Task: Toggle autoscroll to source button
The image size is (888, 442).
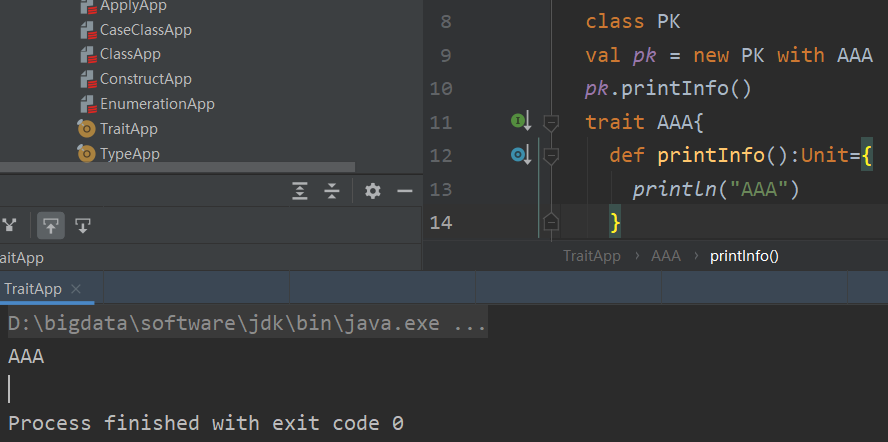Action: click(51, 226)
